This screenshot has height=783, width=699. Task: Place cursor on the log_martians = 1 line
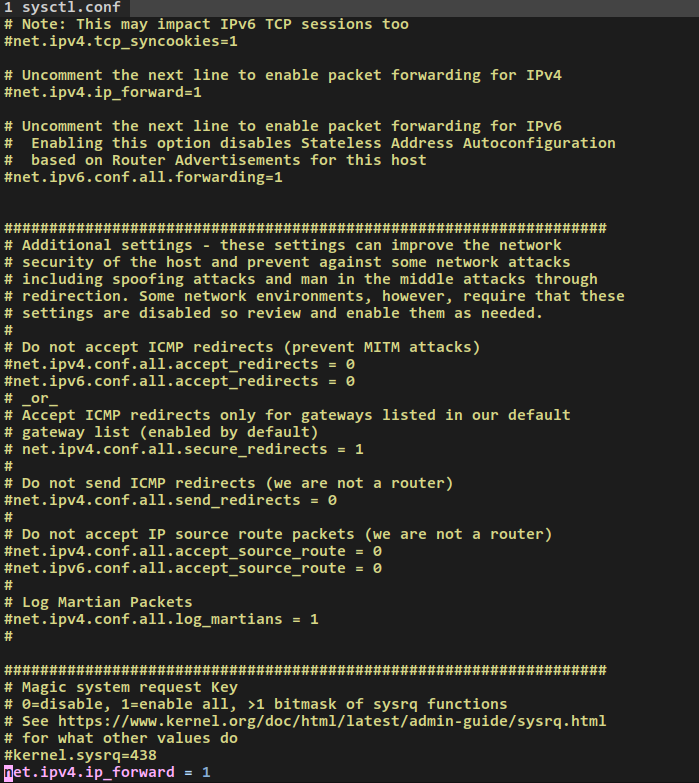[162, 619]
